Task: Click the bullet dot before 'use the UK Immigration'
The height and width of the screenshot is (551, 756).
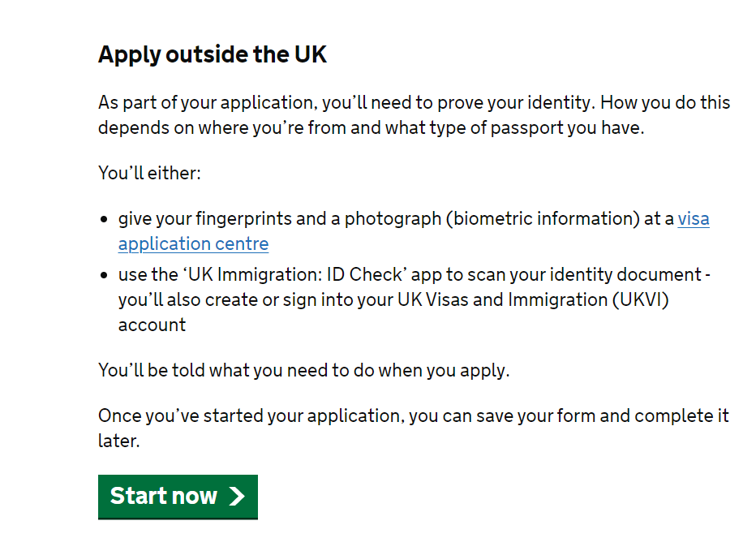Action: pos(104,276)
